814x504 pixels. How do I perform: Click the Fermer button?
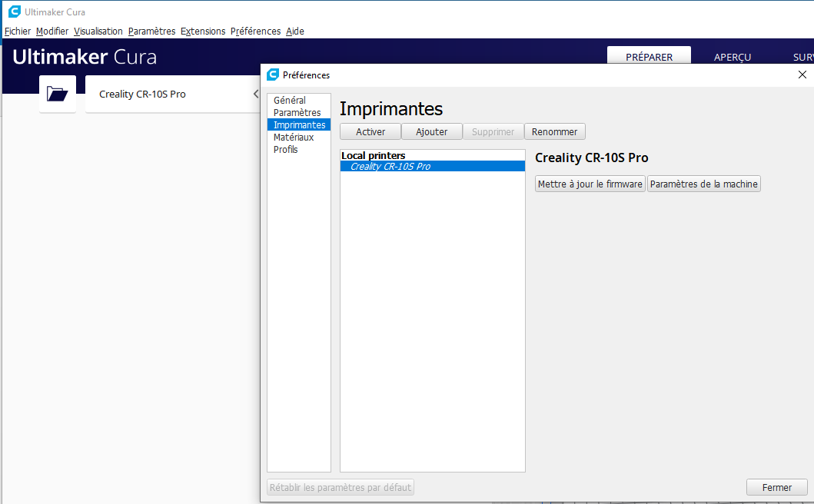[x=776, y=487]
